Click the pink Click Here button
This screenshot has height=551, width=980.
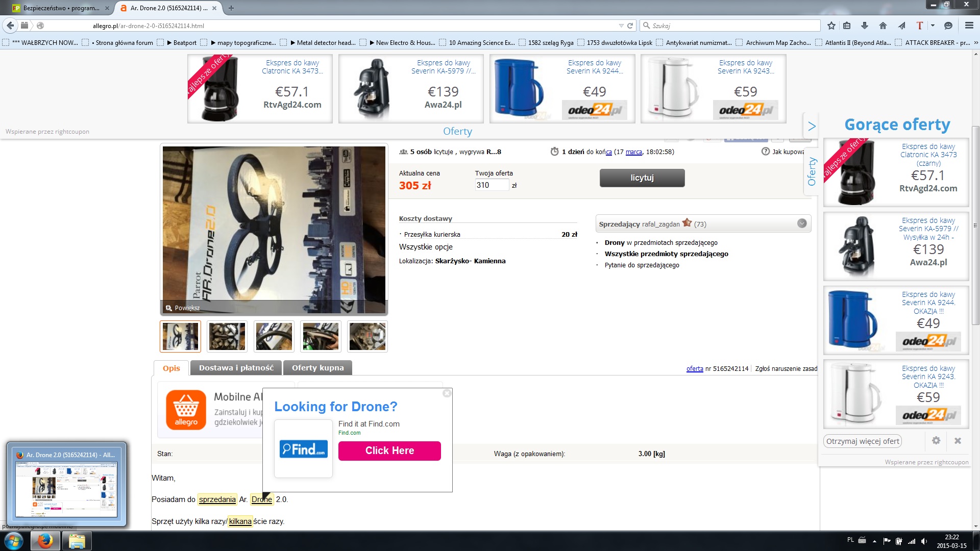[389, 451]
